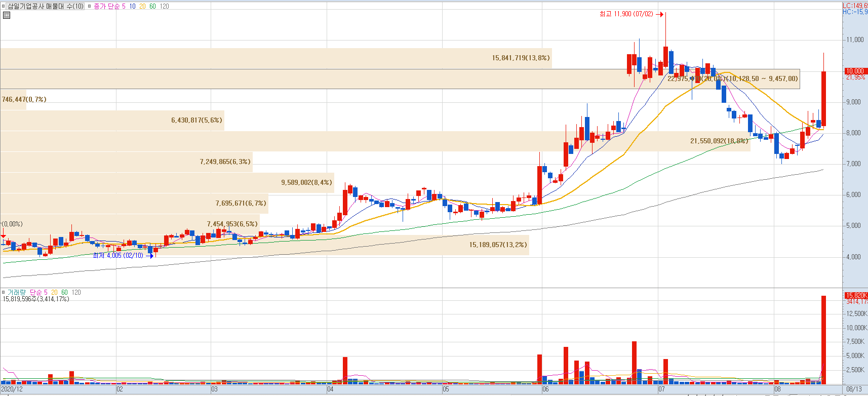
Task: Click the 6,000 price axis label
Action: tap(854, 195)
